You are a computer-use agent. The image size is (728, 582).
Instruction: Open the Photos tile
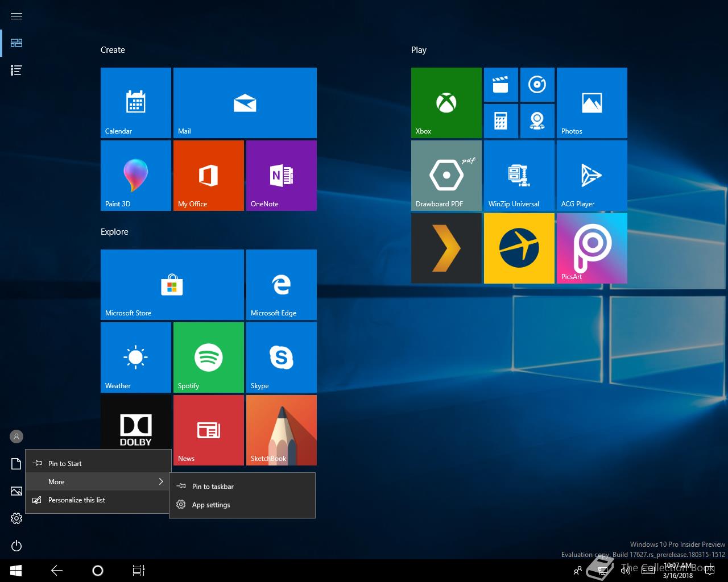592,103
